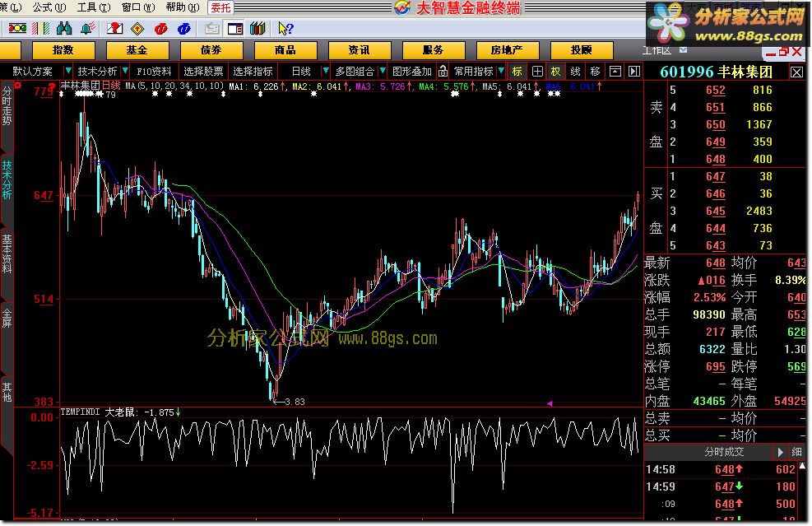This screenshot has width=812, height=526.
Task: Toggle the 移 move button
Action: 596,72
